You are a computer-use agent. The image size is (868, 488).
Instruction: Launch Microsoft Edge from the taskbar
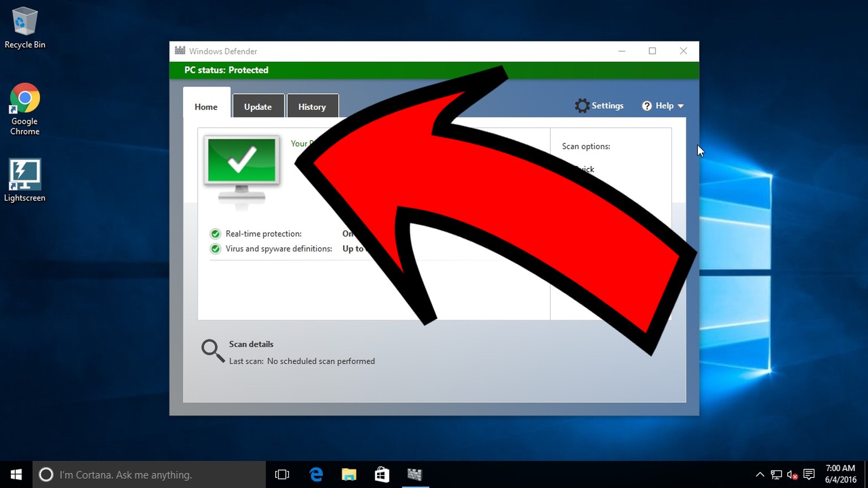click(x=316, y=474)
